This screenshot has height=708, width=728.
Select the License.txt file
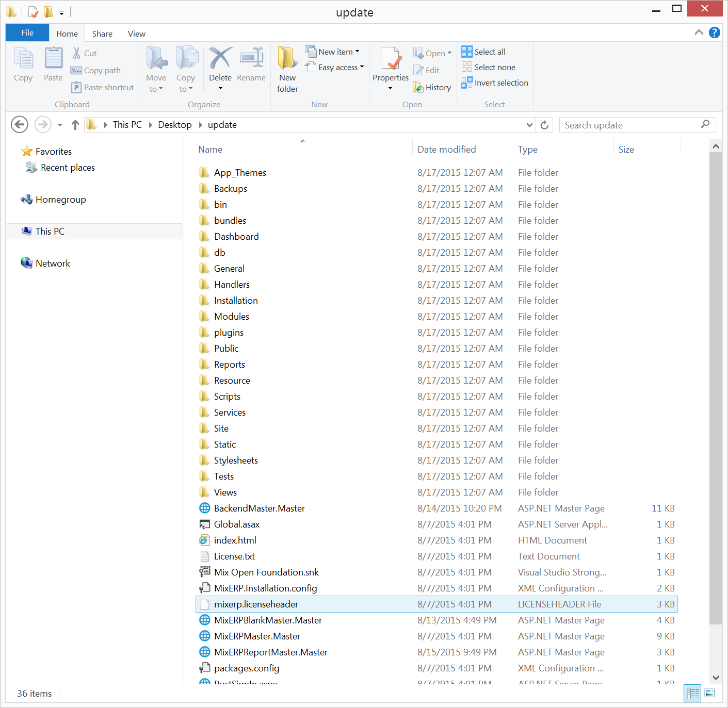(x=436, y=556)
